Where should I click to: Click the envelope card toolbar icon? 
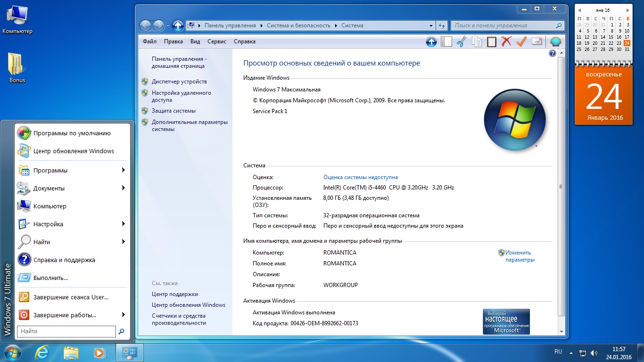(x=537, y=41)
